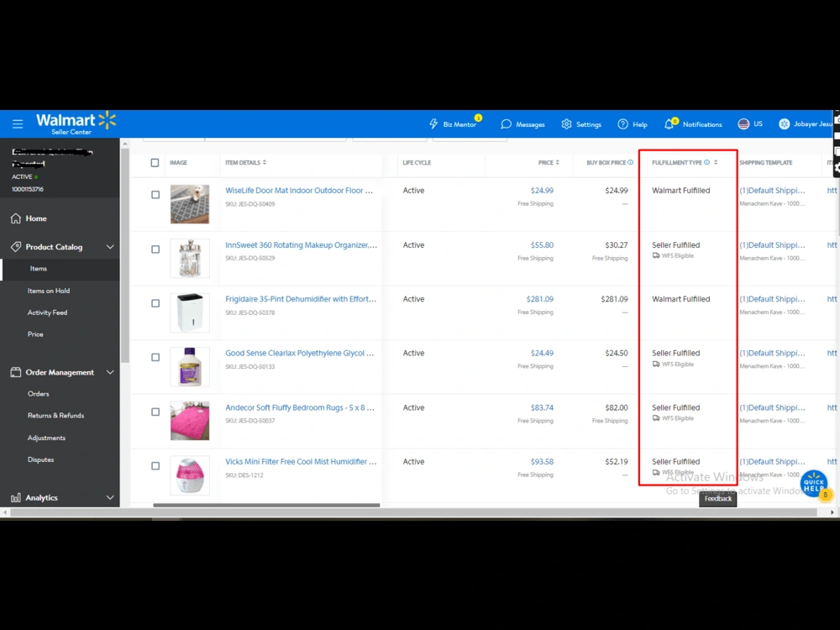Open Returns & Refunds menu entry

click(55, 416)
